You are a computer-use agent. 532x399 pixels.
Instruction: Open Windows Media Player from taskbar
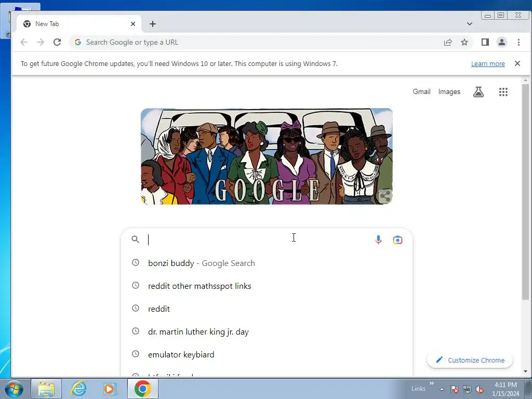click(110, 389)
